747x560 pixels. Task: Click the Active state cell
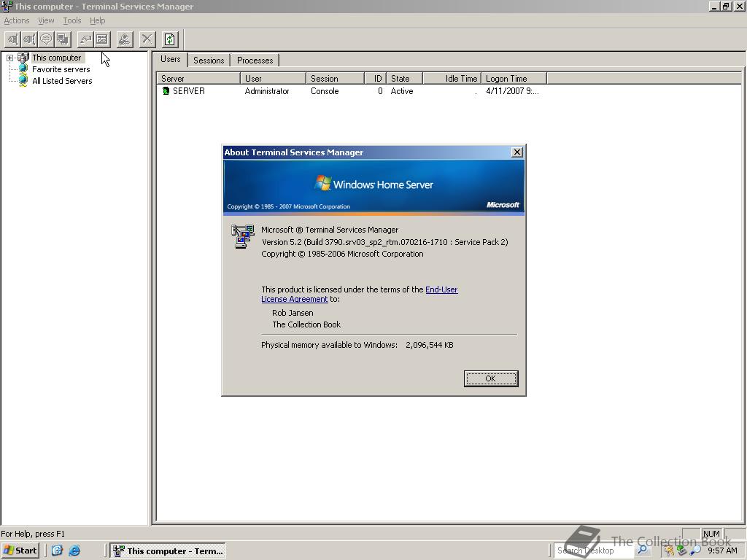tap(402, 91)
